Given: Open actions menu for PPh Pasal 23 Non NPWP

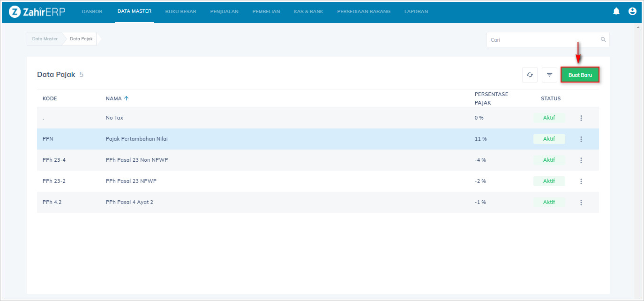Looking at the screenshot, I should [x=581, y=160].
